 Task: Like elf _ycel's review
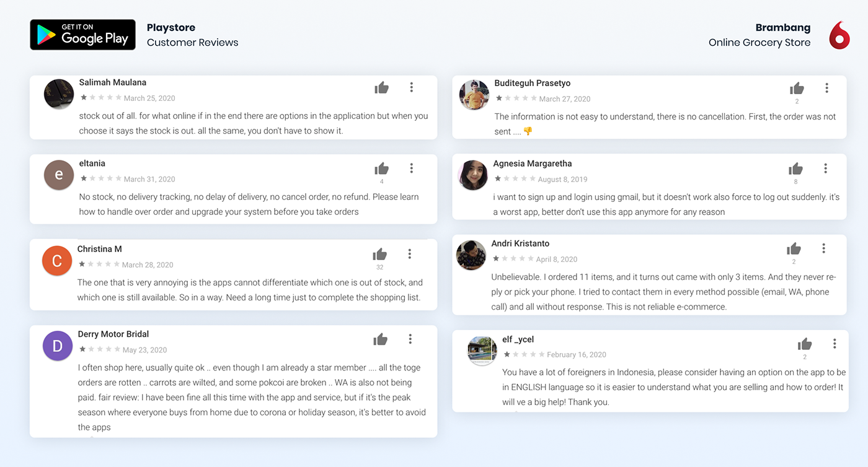(x=805, y=344)
